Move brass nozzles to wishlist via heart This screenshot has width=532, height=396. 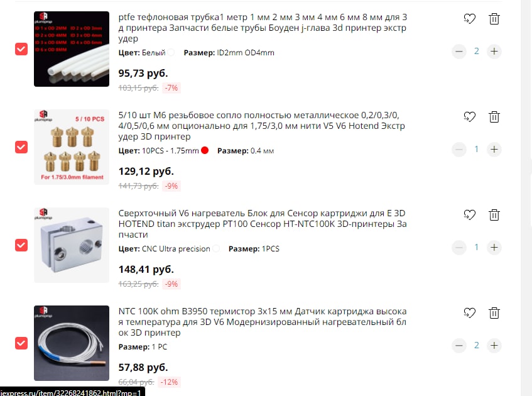(470, 117)
